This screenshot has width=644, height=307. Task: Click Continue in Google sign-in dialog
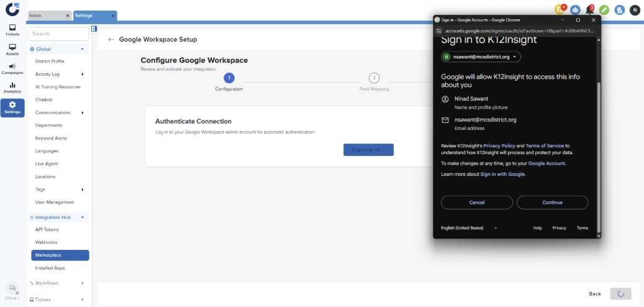[552, 203]
